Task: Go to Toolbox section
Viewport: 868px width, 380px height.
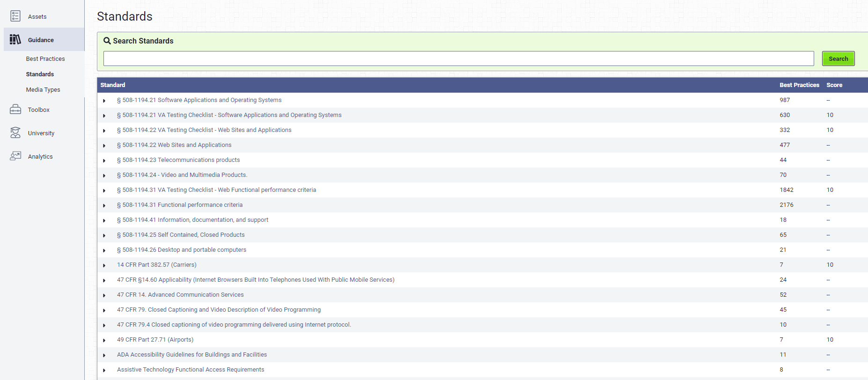Action: (x=38, y=110)
